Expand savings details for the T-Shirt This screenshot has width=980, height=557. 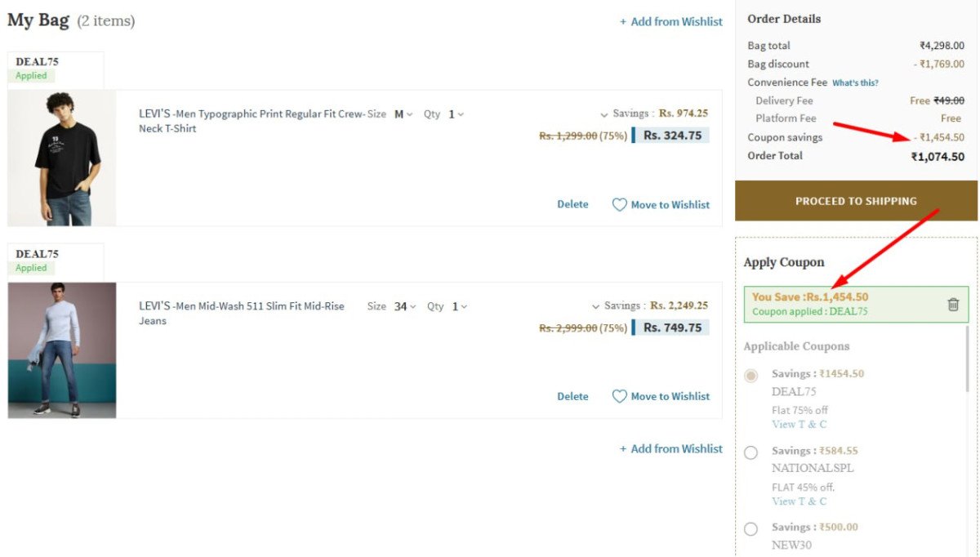pyautogui.click(x=604, y=115)
